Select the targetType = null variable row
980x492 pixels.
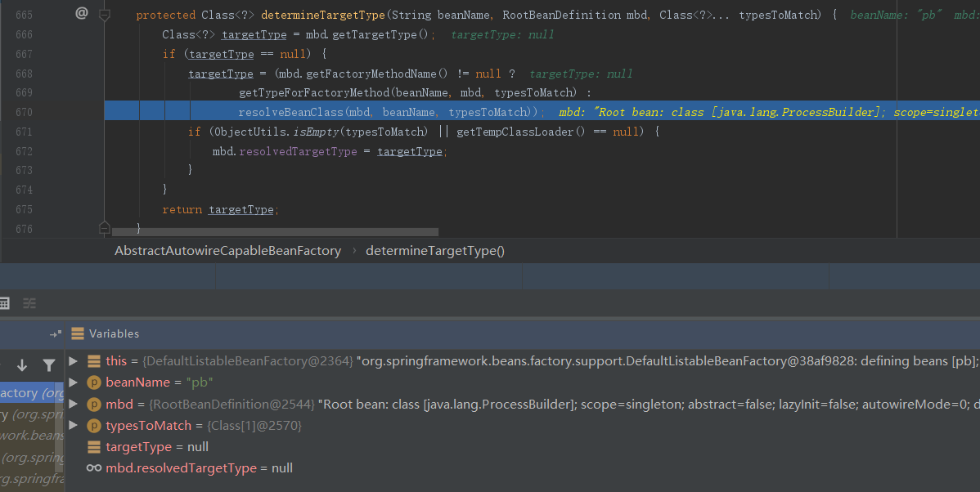tap(156, 447)
